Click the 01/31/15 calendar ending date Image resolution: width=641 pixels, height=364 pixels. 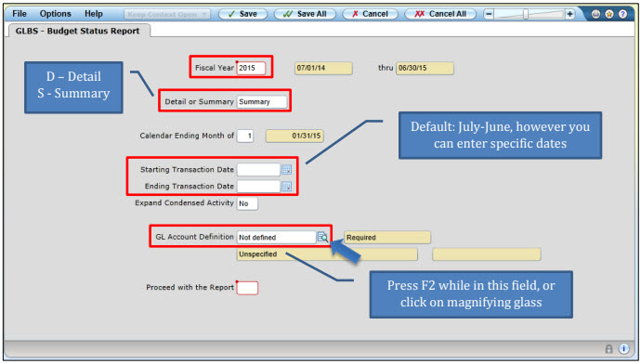coord(294,136)
